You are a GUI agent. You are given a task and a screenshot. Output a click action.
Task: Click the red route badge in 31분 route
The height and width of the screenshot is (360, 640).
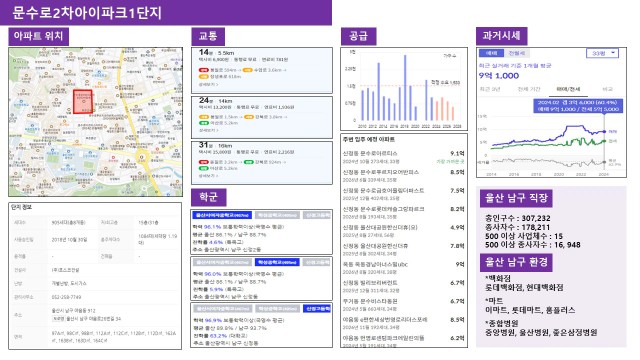point(203,162)
